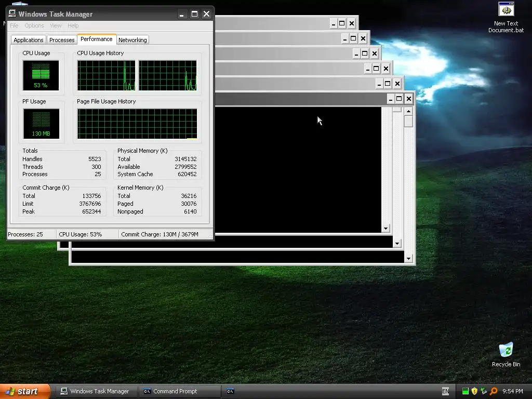Click the scrollbar thumb in front Command Prompt
This screenshot has height=399, width=532.
click(408, 121)
